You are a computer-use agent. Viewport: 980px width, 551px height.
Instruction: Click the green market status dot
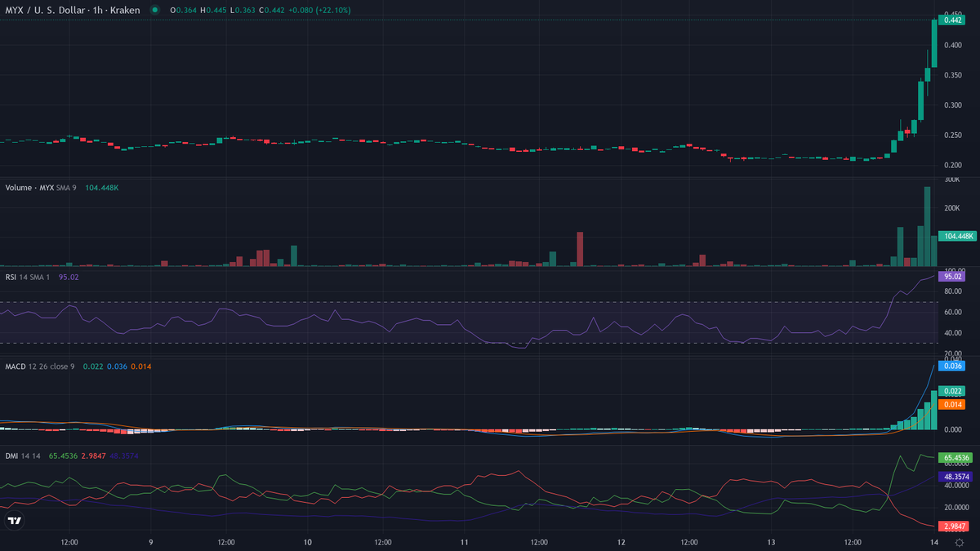(155, 10)
